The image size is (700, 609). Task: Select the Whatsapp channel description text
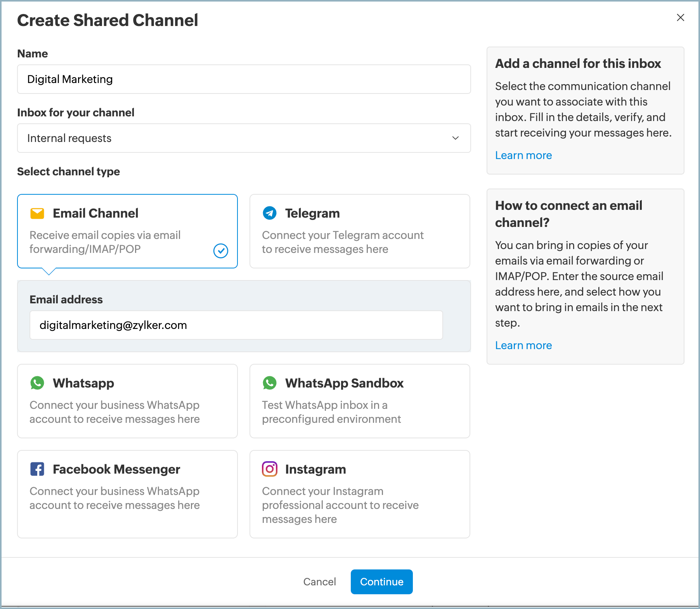pos(114,412)
